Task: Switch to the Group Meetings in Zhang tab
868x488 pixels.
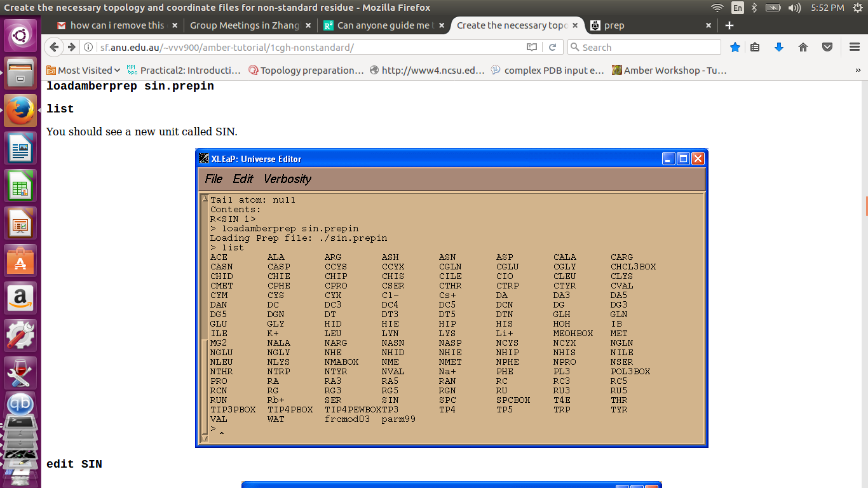Action: pyautogui.click(x=245, y=25)
